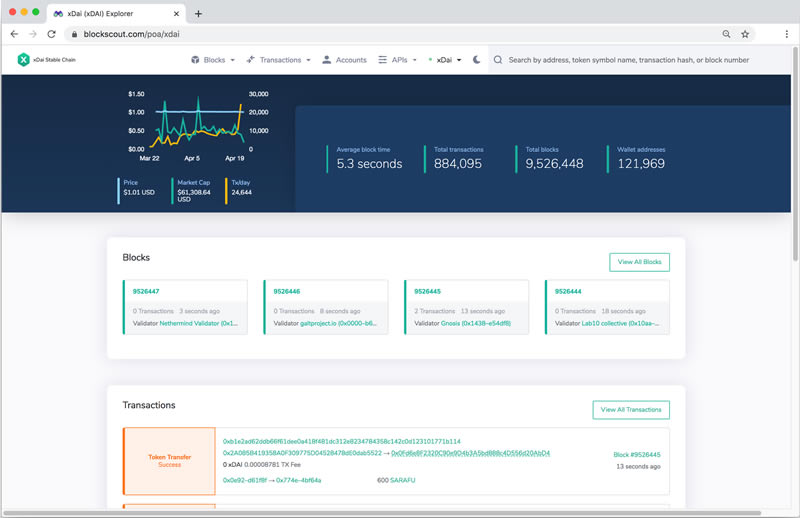Open a new browser tab
Viewport: 800px width, 518px height.
(198, 14)
